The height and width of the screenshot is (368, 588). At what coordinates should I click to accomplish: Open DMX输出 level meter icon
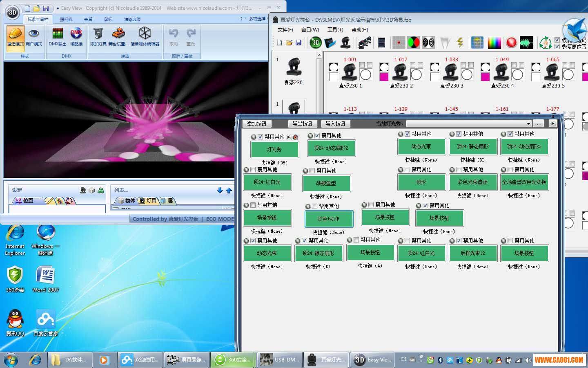(x=58, y=36)
